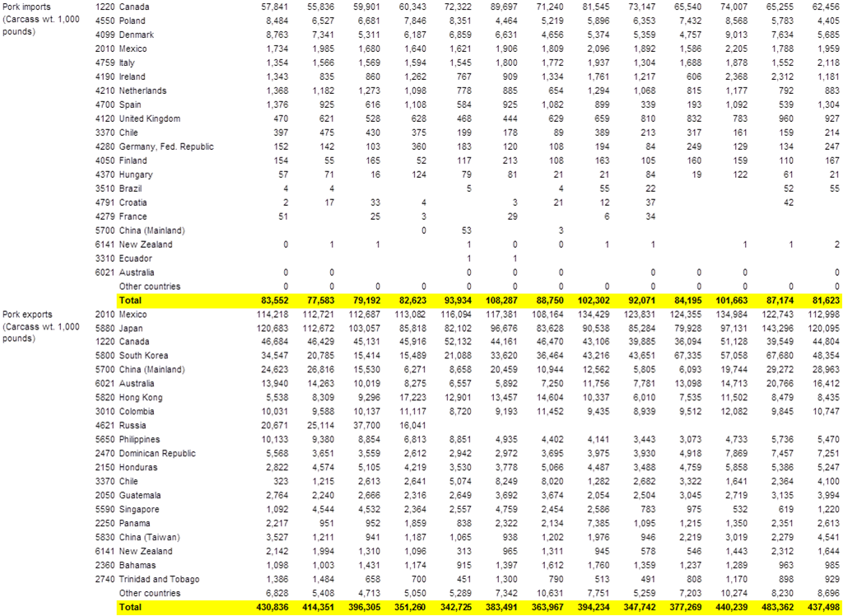Select the Germany, Fed. Republic row label
Viewport: 843px width, 616px height.
(166, 146)
